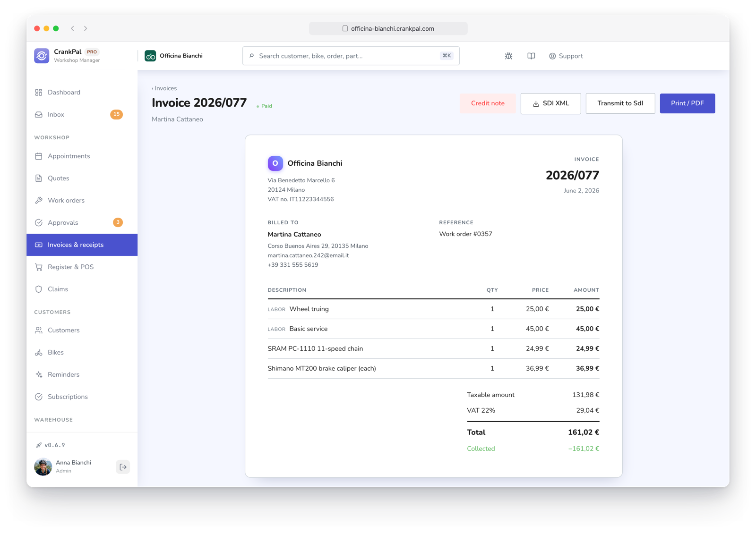Select the Shimano MT200 brake caliper row
The width and height of the screenshot is (756, 534).
pyautogui.click(x=434, y=369)
